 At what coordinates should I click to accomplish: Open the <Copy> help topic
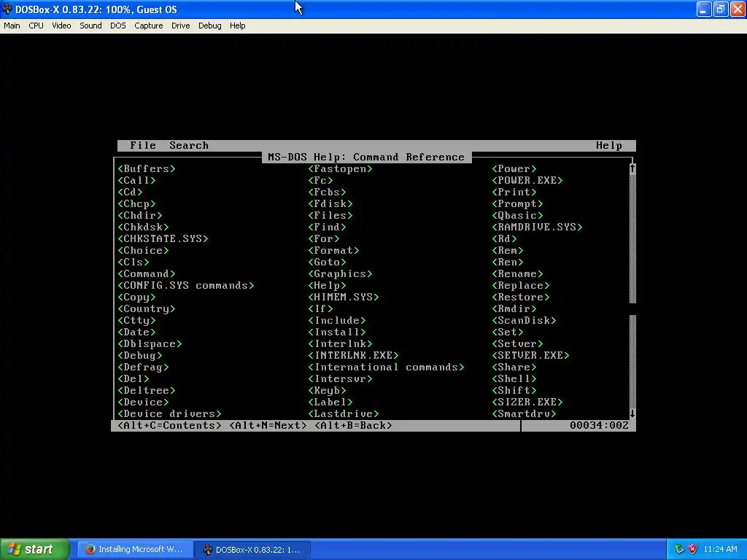pyautogui.click(x=136, y=297)
